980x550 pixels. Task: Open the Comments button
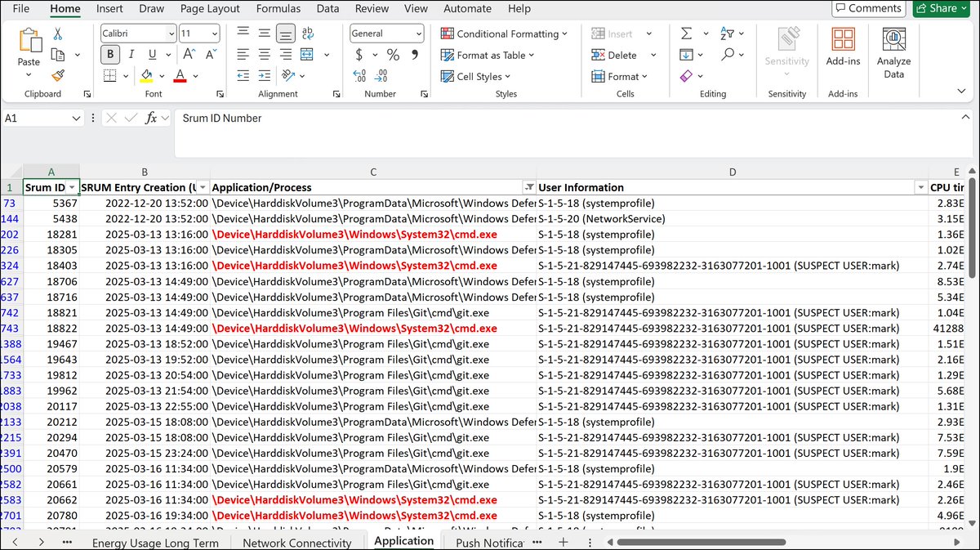tap(868, 8)
